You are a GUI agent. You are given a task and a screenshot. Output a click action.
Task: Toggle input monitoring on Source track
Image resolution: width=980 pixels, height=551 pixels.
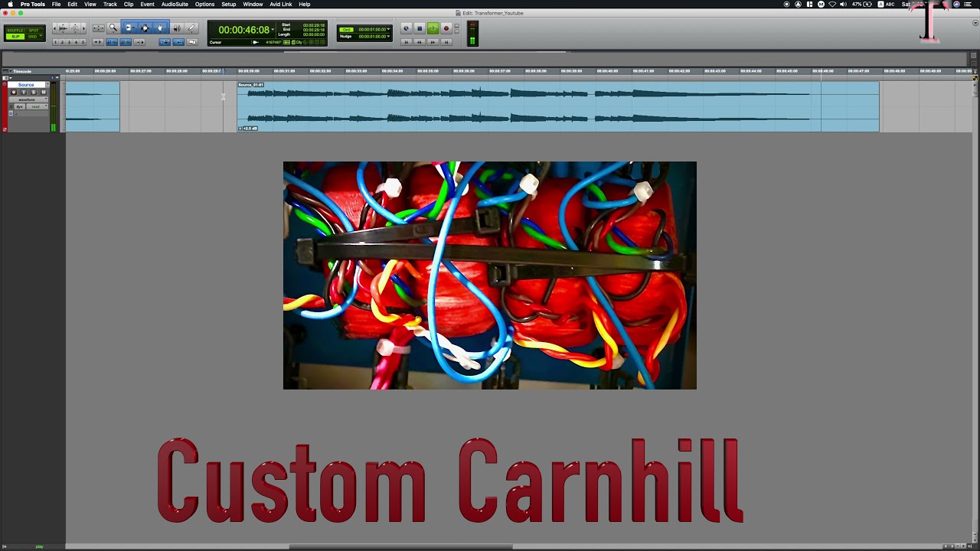pyautogui.click(x=24, y=92)
